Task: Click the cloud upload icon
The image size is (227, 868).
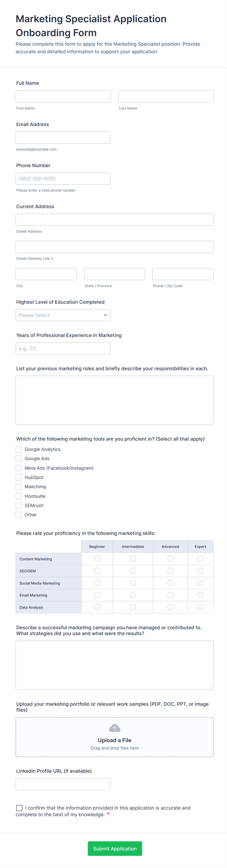Action: click(114, 728)
